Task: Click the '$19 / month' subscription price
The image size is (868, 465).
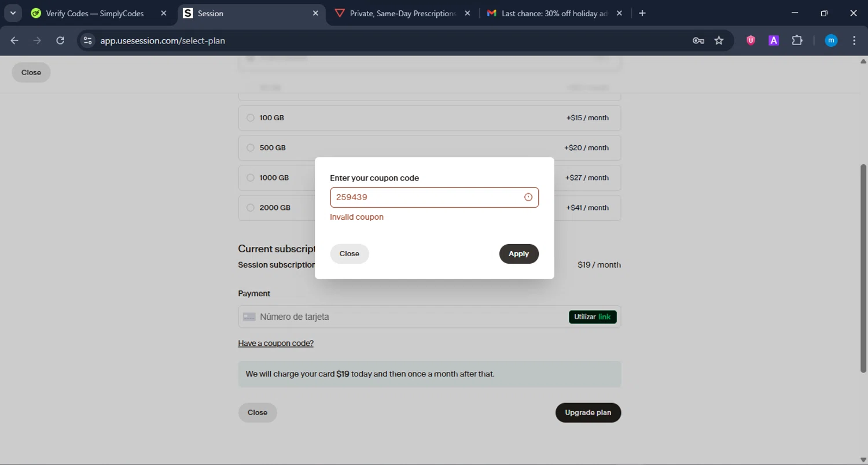Action: [x=599, y=265]
